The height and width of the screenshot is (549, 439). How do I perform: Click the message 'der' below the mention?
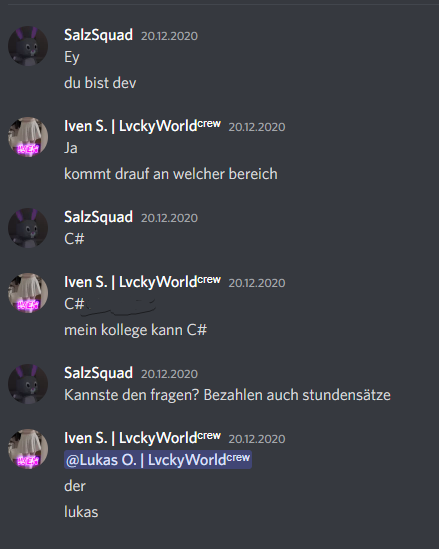75,486
